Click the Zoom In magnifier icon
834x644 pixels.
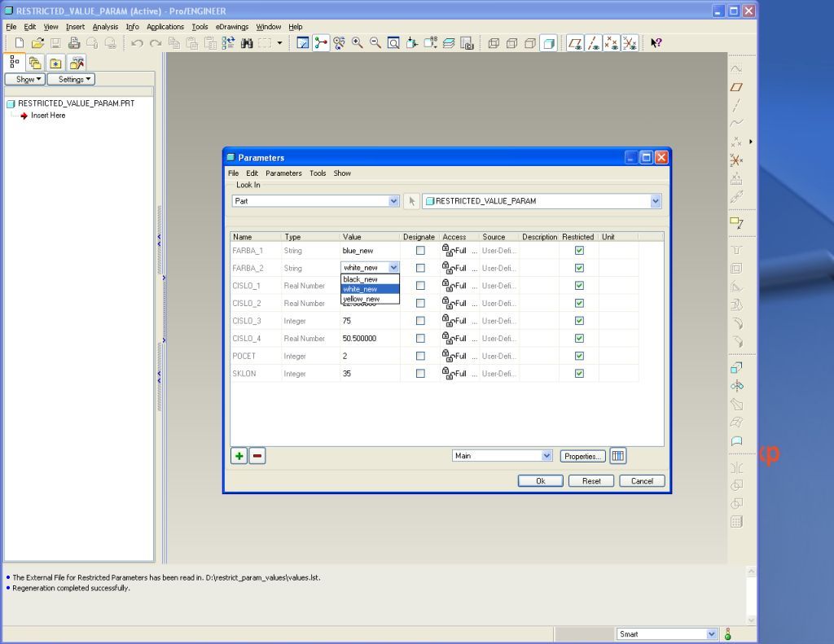coord(358,43)
